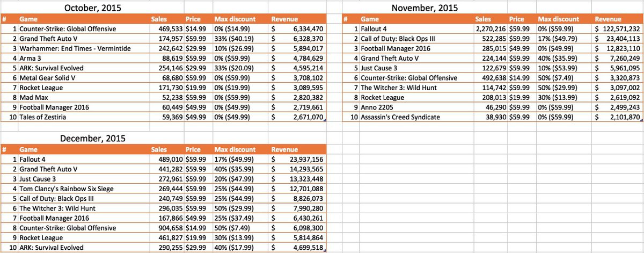Click the Game header in the December table
Viewport: 644px width, 253px height.
pos(28,150)
